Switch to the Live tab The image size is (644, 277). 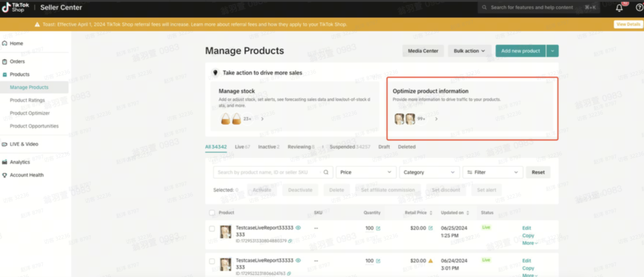[242, 147]
